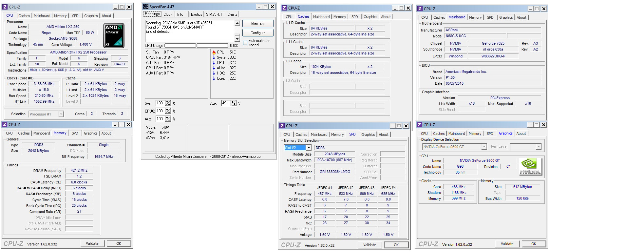Click the GPU code name 'G96'
This screenshot has width=644, height=252.
[x=460, y=166]
